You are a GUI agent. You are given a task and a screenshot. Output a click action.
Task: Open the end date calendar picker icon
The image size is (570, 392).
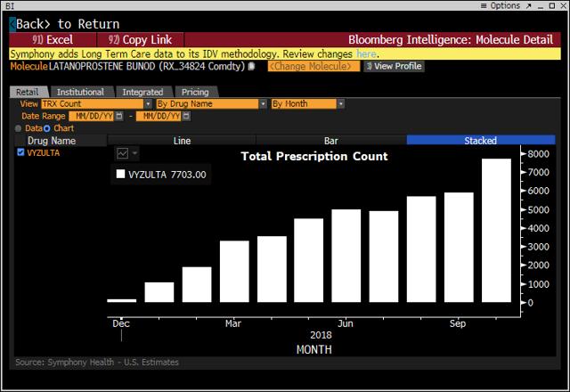(x=186, y=117)
